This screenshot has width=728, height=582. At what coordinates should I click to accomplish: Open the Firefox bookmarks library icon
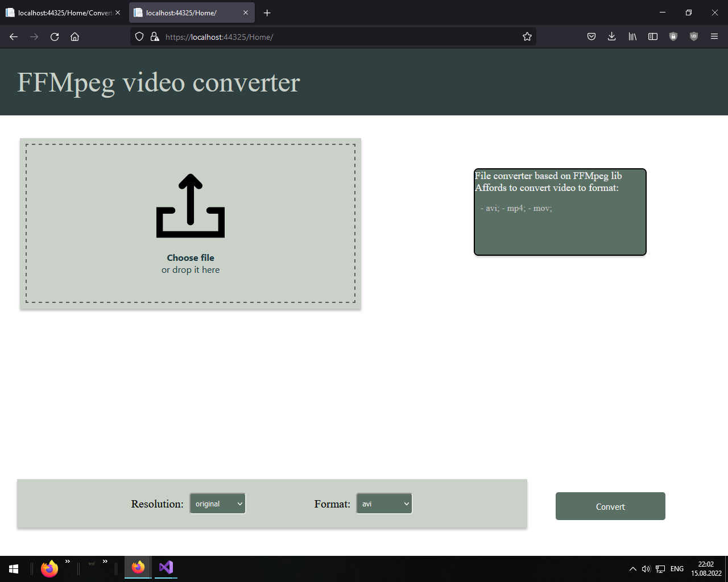632,36
